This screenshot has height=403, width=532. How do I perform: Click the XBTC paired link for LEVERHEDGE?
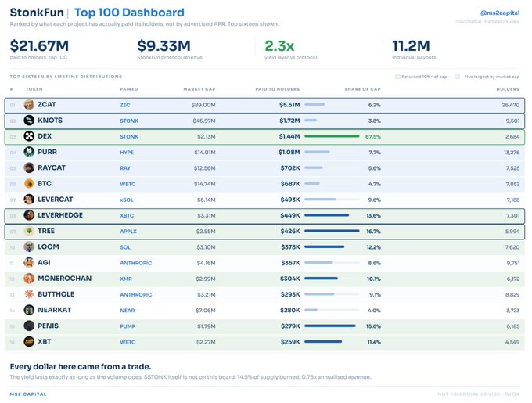pyautogui.click(x=127, y=216)
